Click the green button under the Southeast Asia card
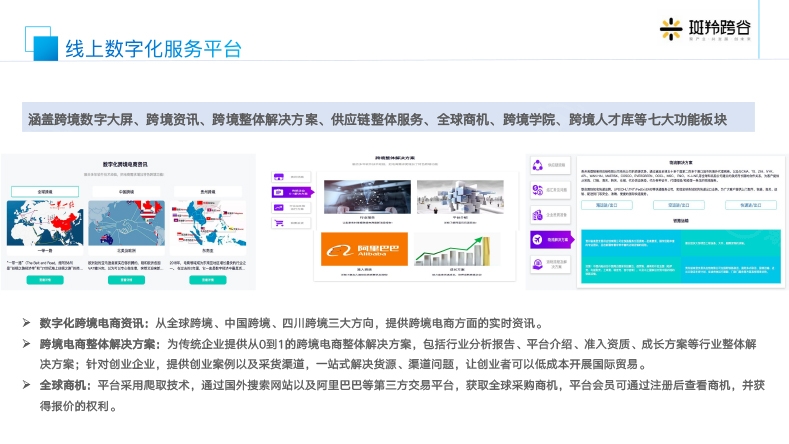Screen dimensions: 789x444 [x=208, y=280]
